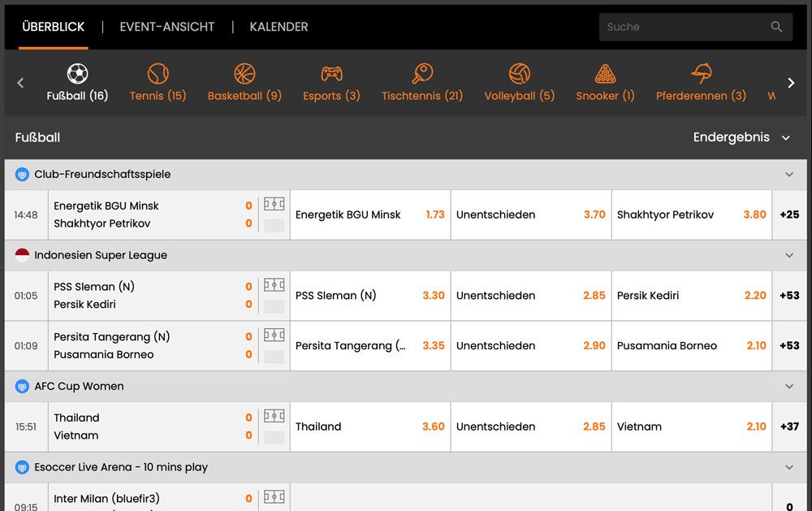This screenshot has height=511, width=812.
Task: Select the Snooker billiard balls icon
Action: [605, 73]
